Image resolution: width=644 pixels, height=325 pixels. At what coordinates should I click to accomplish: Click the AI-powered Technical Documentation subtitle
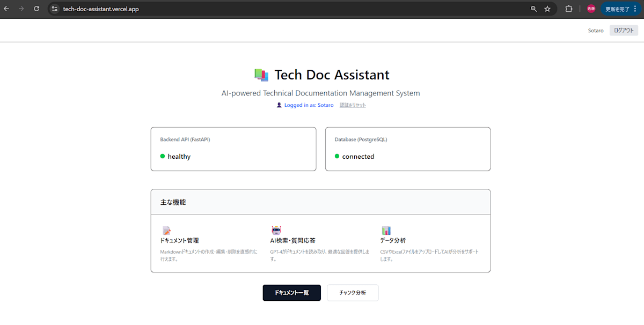320,93
